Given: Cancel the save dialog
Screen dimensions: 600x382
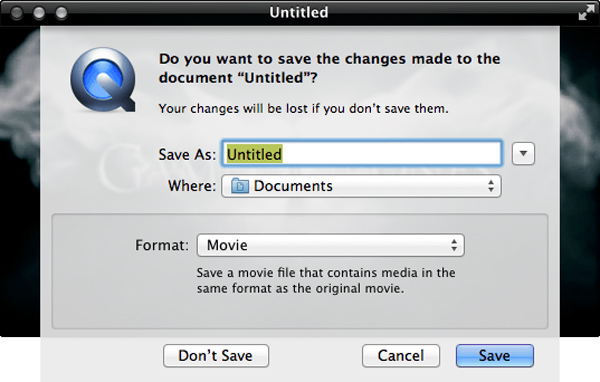Looking at the screenshot, I should click(x=401, y=356).
